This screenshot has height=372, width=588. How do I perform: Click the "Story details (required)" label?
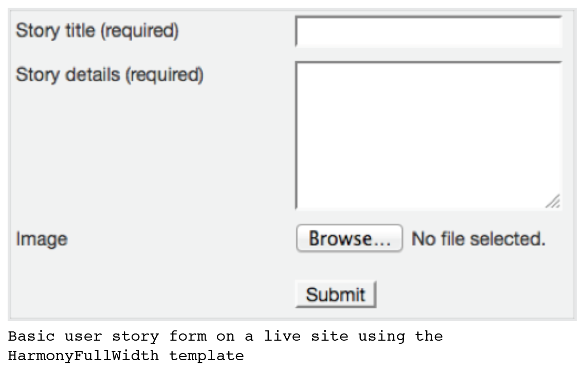[109, 75]
